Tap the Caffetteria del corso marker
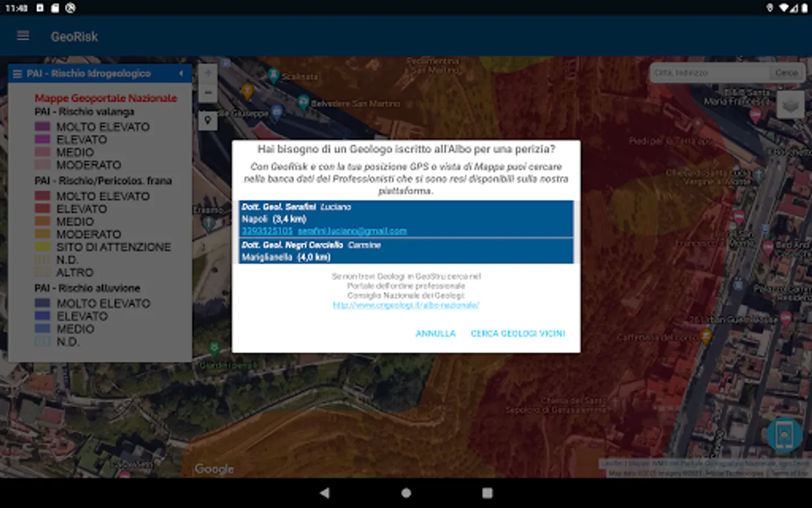812x508 pixels. [x=706, y=337]
